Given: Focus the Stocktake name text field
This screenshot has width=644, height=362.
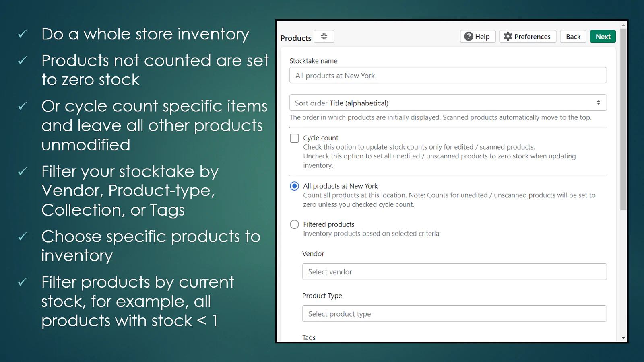Looking at the screenshot, I should click(448, 76).
